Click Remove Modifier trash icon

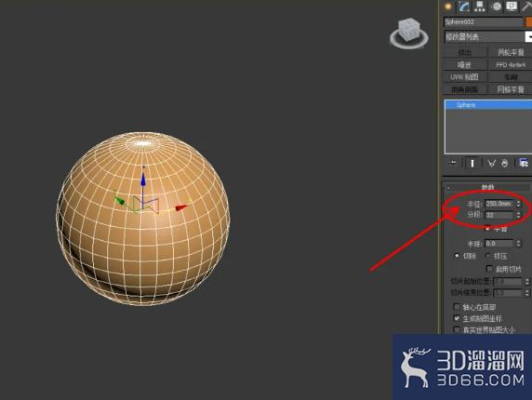[505, 164]
